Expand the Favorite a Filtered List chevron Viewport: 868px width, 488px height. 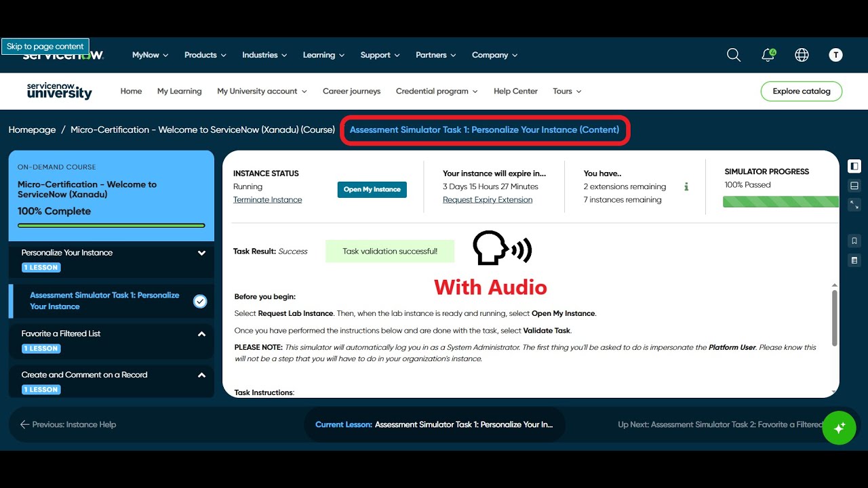click(x=201, y=333)
